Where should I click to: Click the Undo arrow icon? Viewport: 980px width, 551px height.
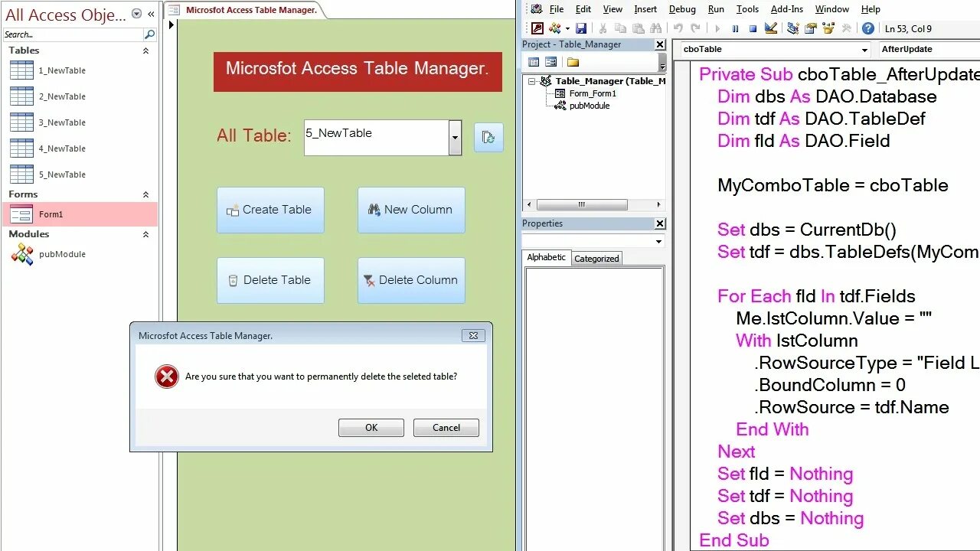coord(678,28)
